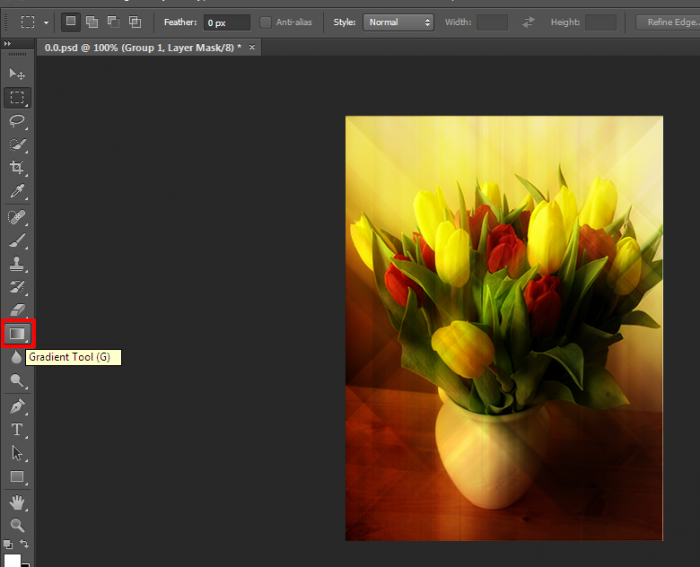Select the Brush tool
The height and width of the screenshot is (567, 700).
[17, 240]
